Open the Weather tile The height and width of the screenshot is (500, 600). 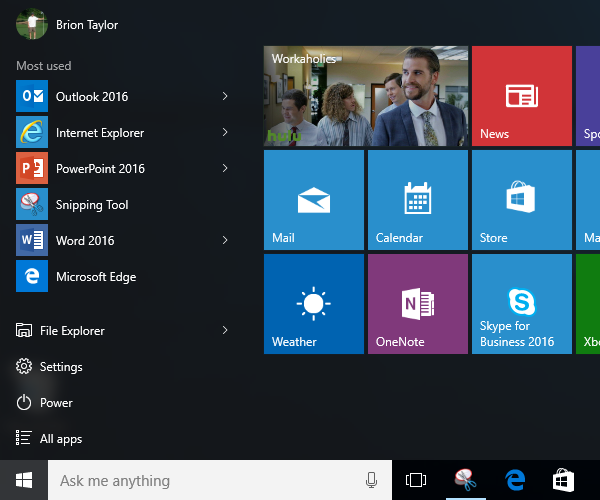[x=314, y=304]
